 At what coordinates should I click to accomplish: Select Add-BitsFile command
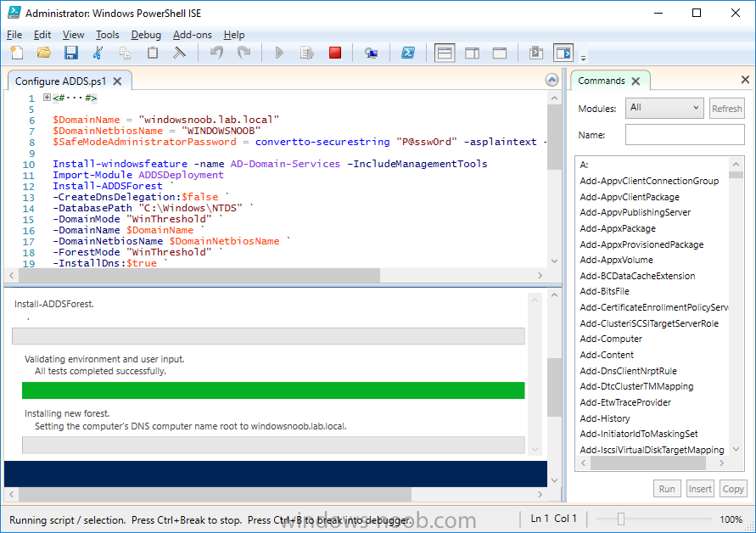tap(604, 291)
